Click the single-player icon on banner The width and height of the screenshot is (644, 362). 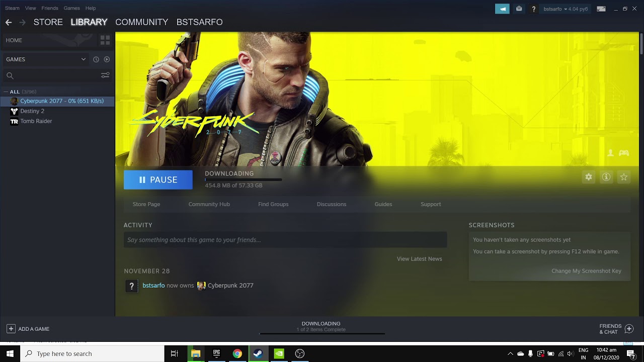tap(610, 153)
